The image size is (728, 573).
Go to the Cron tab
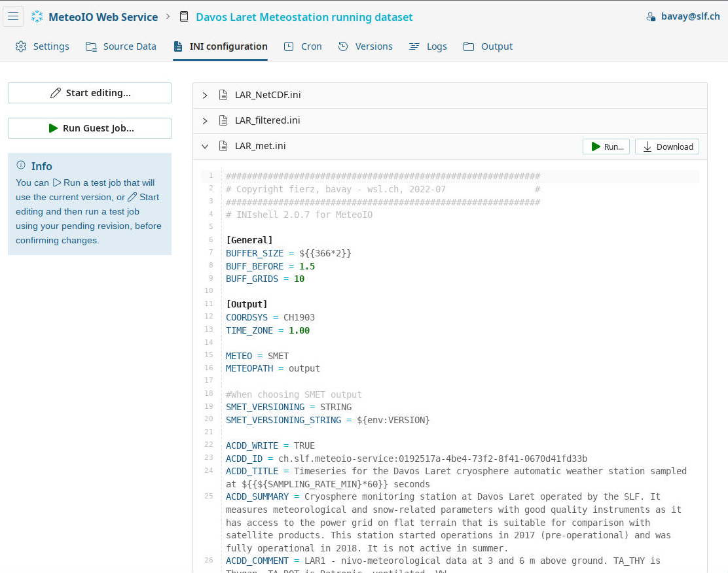point(302,46)
